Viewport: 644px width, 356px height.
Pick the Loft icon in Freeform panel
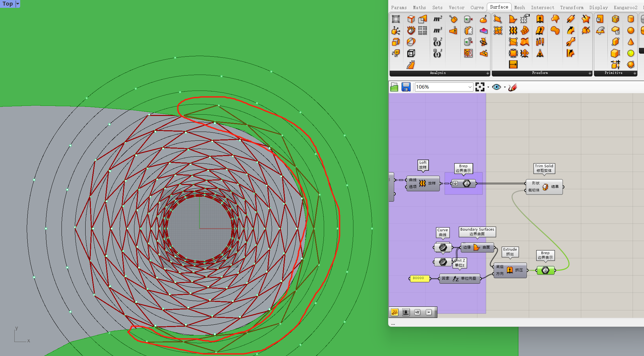click(513, 31)
